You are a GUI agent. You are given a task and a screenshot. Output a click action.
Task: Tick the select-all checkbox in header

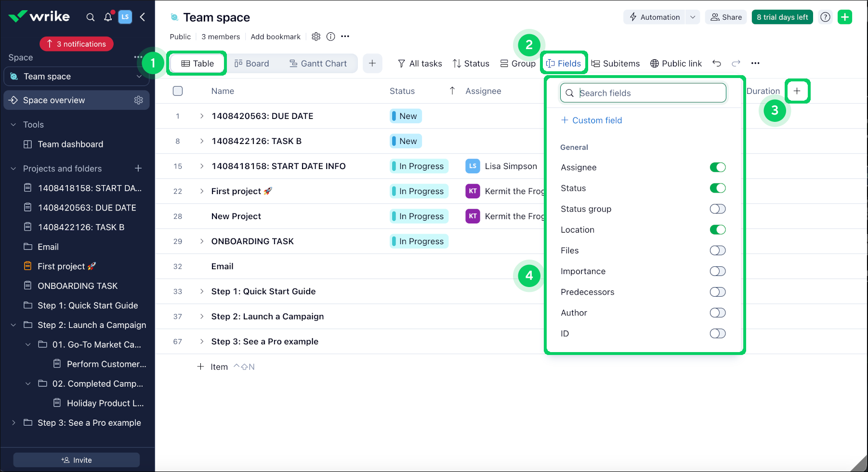tap(178, 91)
